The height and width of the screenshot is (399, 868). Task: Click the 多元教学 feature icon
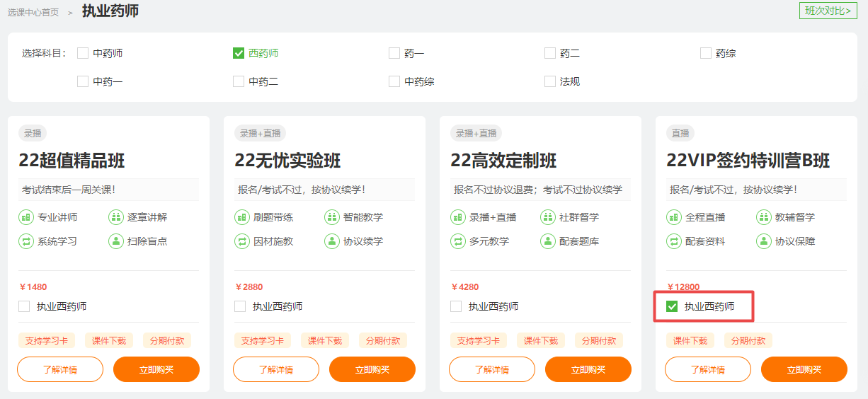pos(458,241)
